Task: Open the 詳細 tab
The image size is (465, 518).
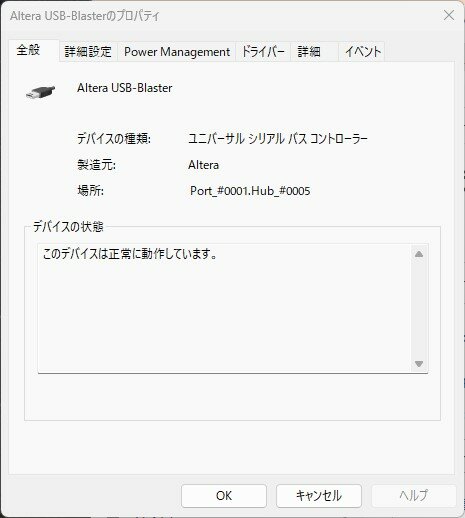Action: [314, 52]
